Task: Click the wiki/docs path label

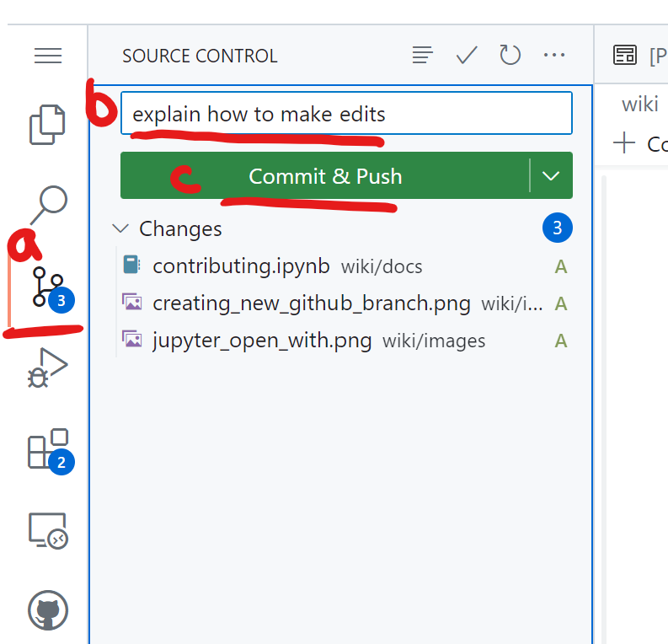Action: (382, 267)
